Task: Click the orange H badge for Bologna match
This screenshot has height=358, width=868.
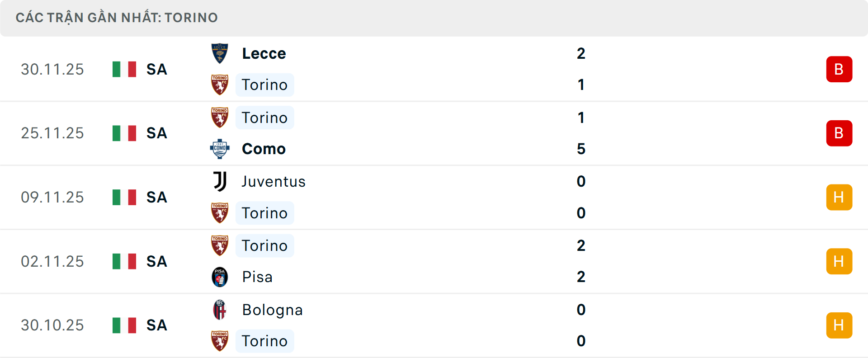Action: pyautogui.click(x=839, y=325)
